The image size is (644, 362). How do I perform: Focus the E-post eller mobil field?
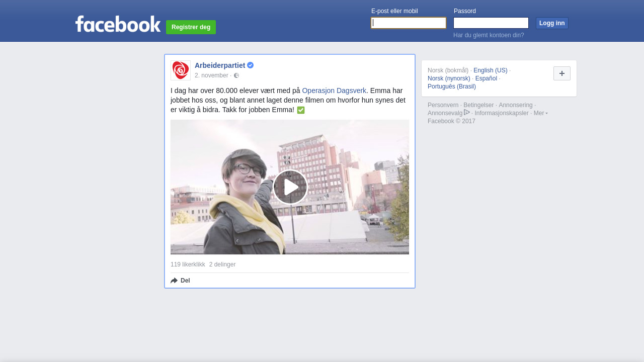[x=408, y=23]
